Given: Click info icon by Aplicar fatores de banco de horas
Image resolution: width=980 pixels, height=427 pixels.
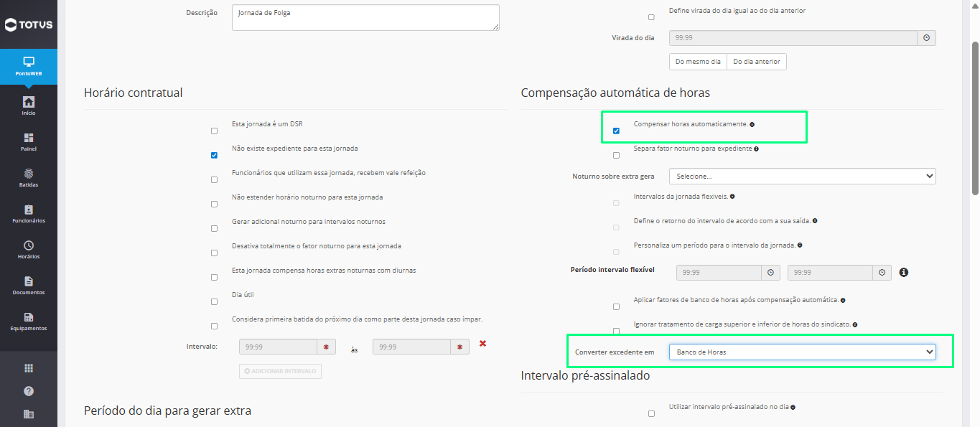Looking at the screenshot, I should 842,300.
